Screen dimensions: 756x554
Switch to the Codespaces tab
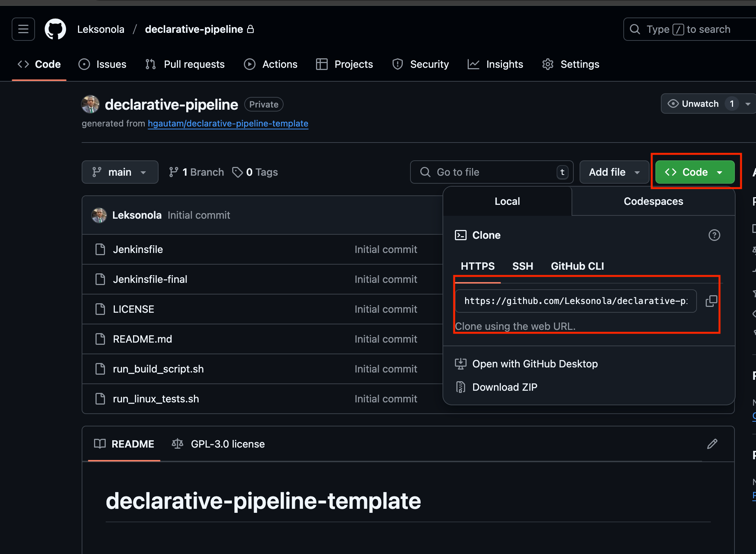653,201
